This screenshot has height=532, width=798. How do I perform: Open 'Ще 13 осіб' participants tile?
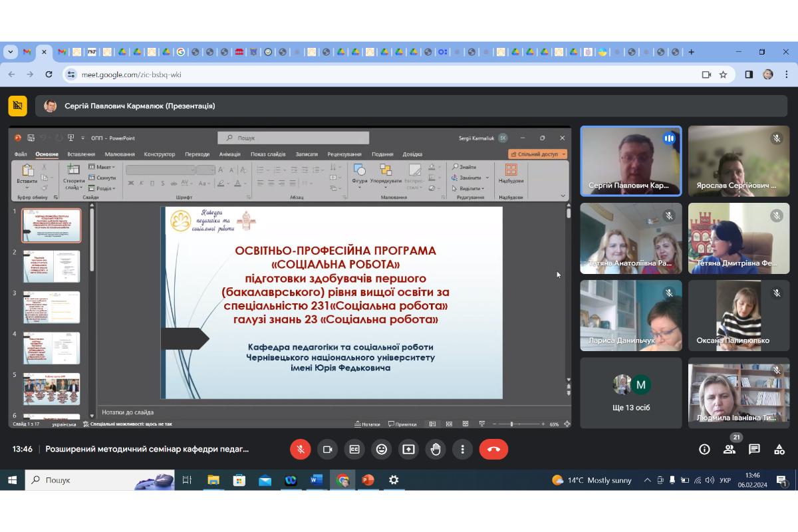pos(631,393)
